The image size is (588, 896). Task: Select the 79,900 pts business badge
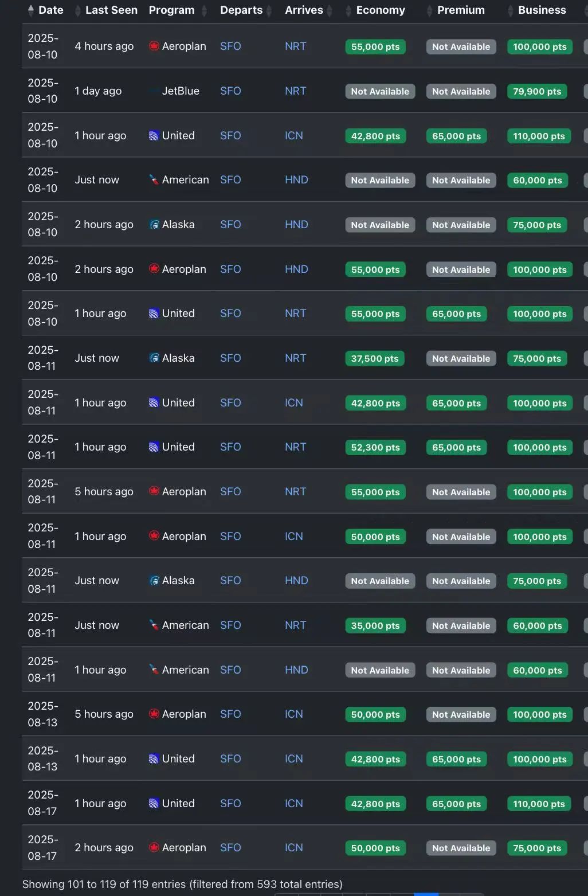pyautogui.click(x=537, y=92)
